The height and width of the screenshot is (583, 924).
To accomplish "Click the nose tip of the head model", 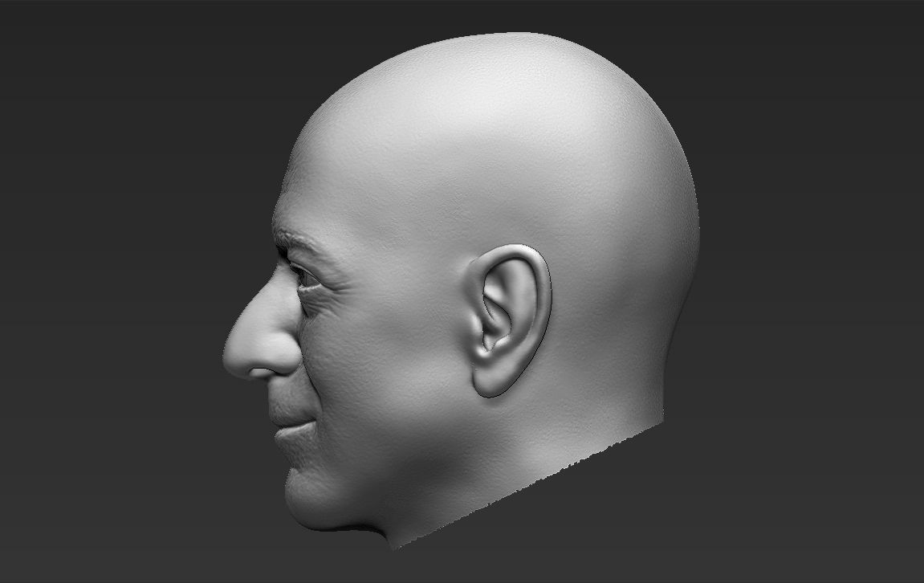I will pos(236,357).
